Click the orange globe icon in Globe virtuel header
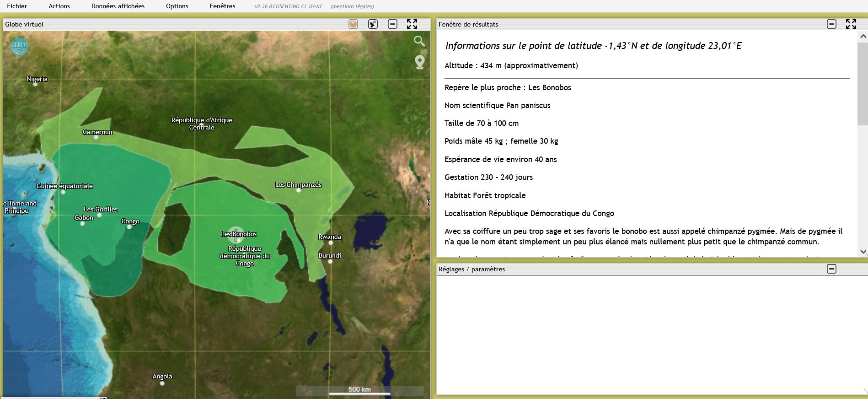 point(353,24)
